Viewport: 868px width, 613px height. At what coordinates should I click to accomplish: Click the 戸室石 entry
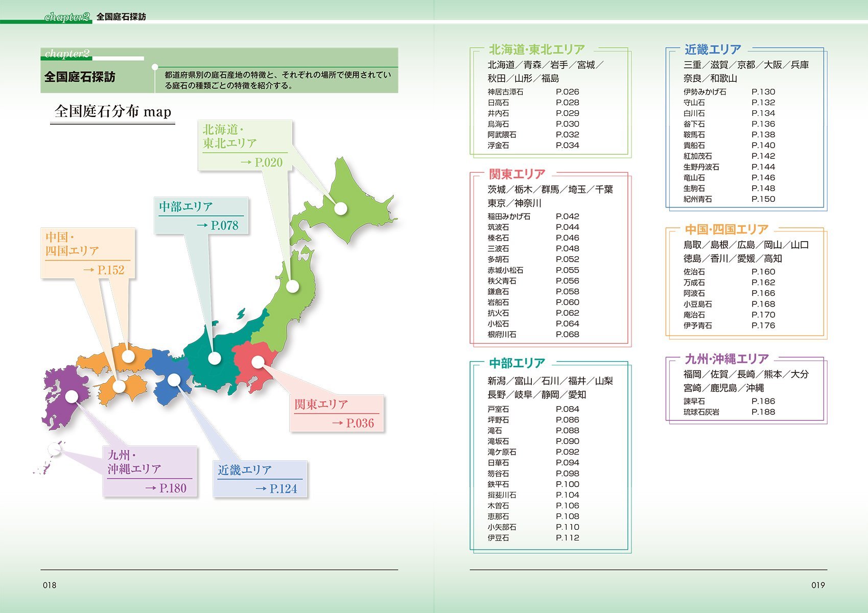[x=533, y=409]
